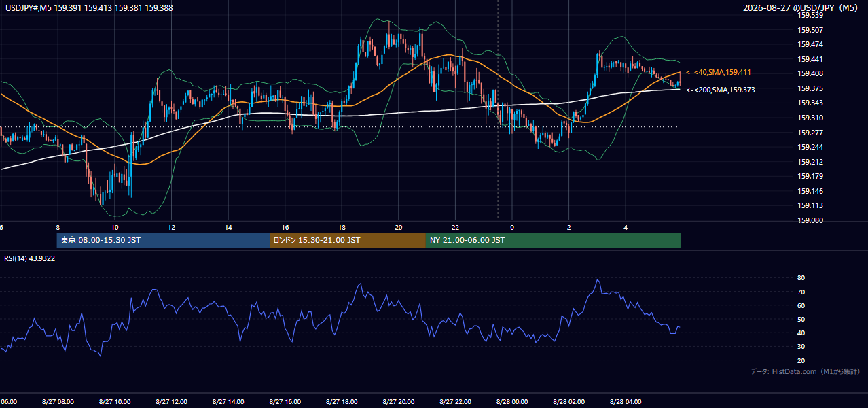
Task: Click RSI scale level 30
Action: click(x=801, y=347)
